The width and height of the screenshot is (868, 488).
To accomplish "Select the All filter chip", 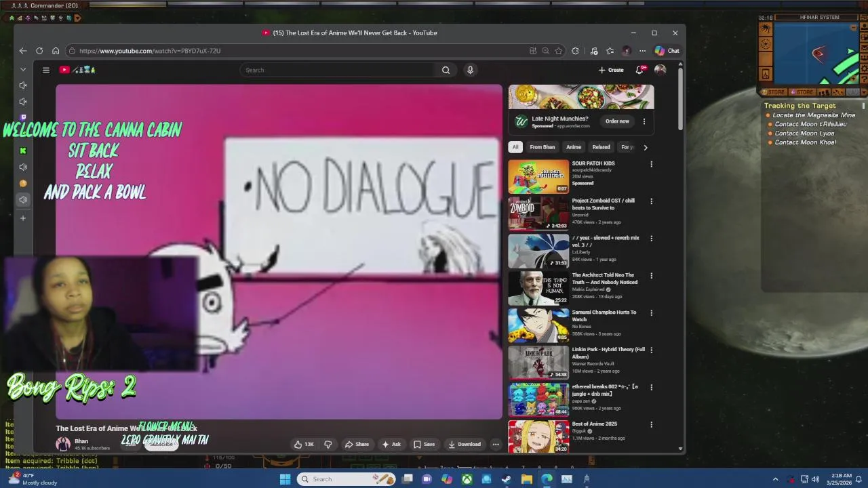I will (x=515, y=147).
